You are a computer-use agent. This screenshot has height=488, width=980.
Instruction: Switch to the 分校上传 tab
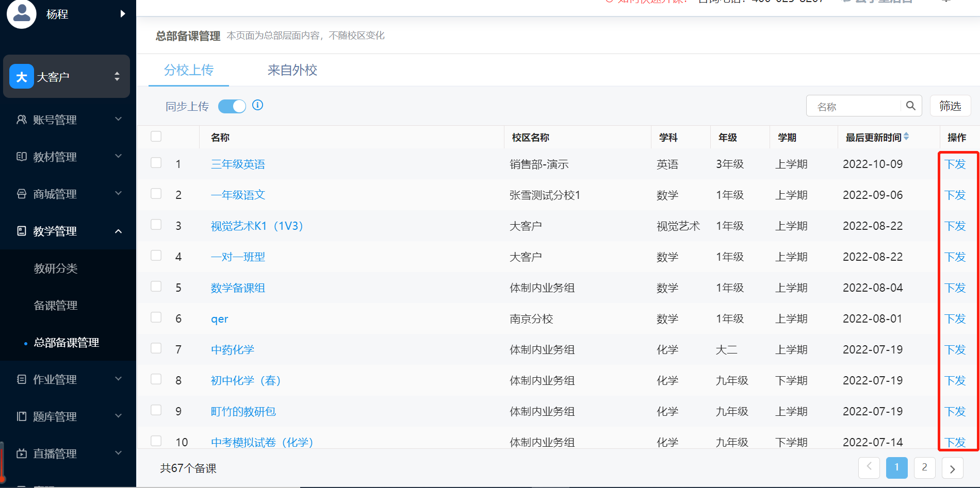[189, 70]
